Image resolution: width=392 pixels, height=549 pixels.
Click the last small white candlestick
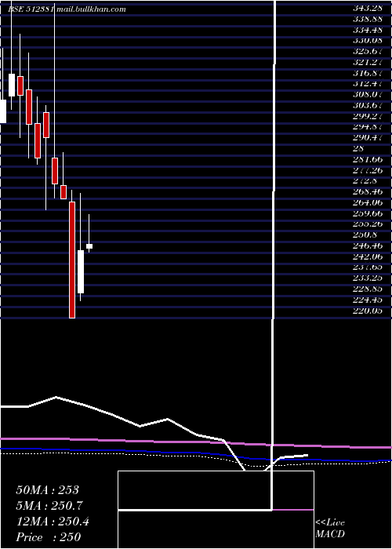89,246
